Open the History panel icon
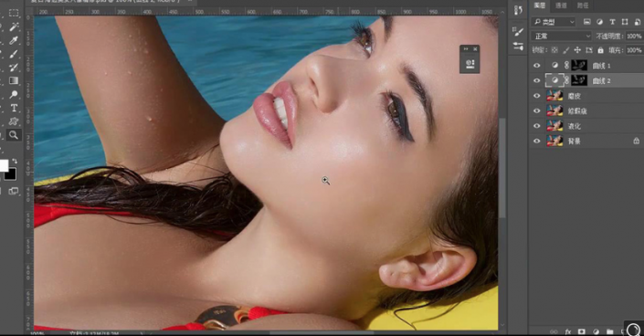Screen dimensions: 644x336 coord(518,11)
